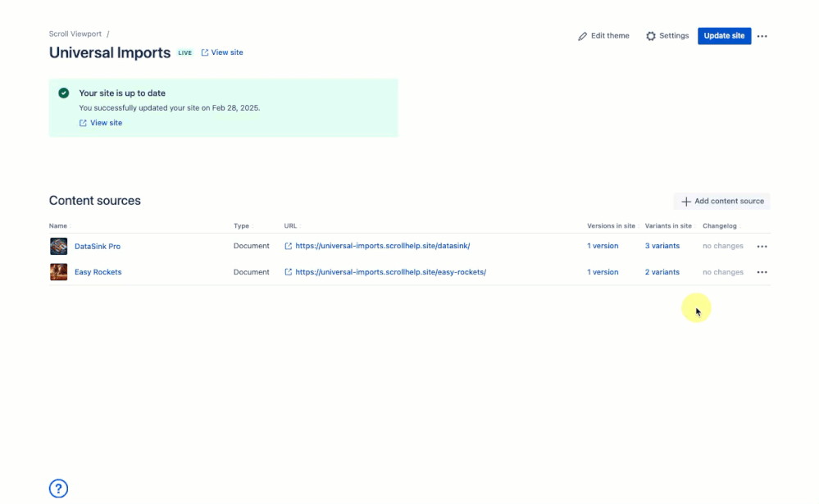This screenshot has height=504, width=819.
Task: Click 1 version for Easy Rockets
Action: click(603, 272)
